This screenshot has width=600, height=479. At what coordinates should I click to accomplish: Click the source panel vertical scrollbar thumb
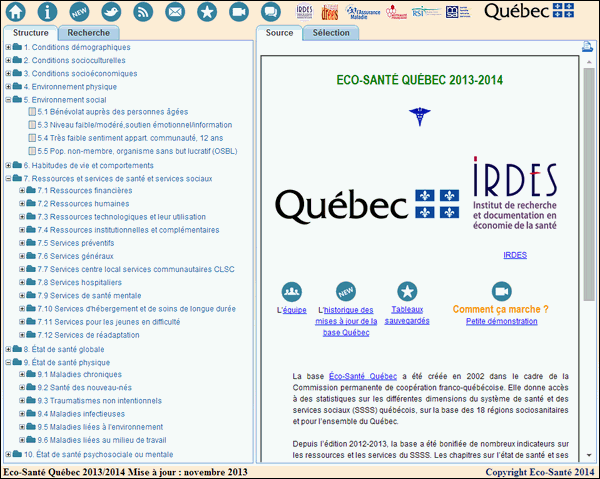(x=589, y=184)
